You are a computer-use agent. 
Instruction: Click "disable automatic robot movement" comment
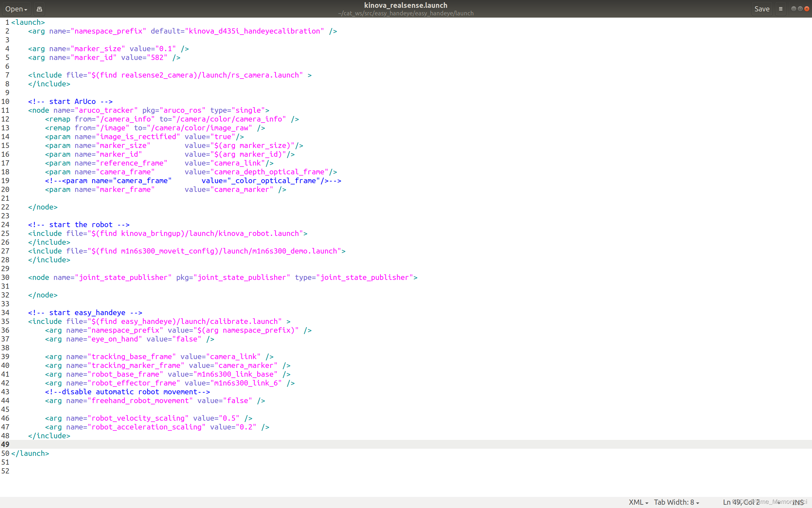[128, 392]
